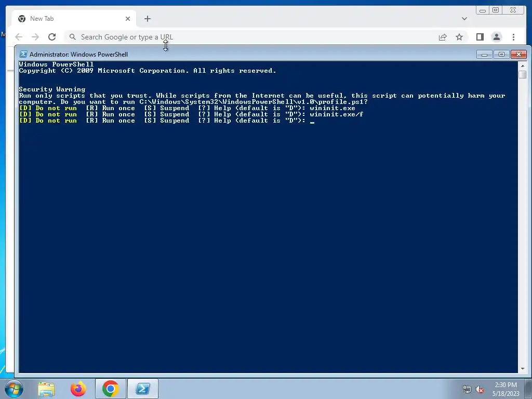Reload the page in Chrome

tap(52, 37)
